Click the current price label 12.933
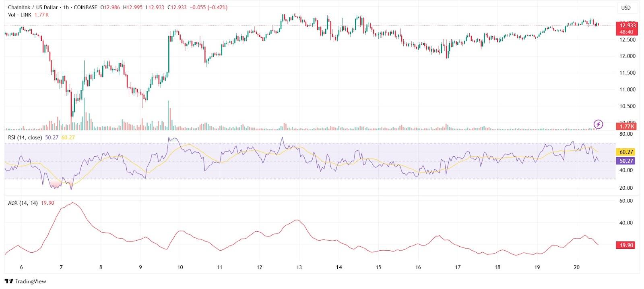The width and height of the screenshot is (644, 289). click(x=626, y=25)
